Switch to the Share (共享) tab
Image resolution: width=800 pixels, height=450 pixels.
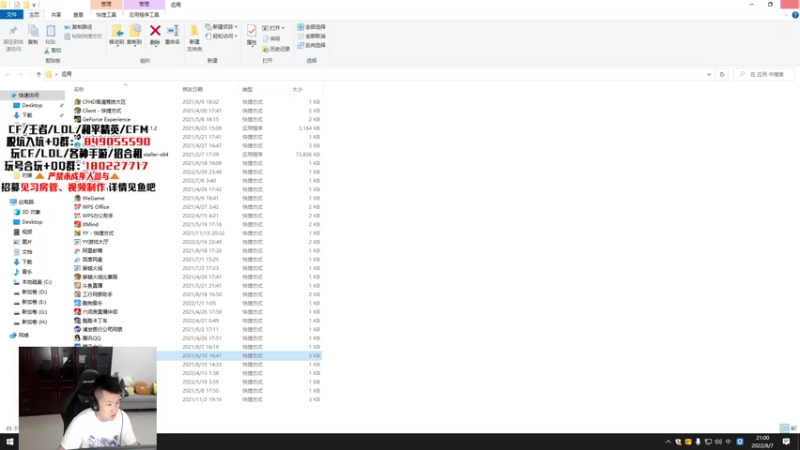pyautogui.click(x=56, y=15)
